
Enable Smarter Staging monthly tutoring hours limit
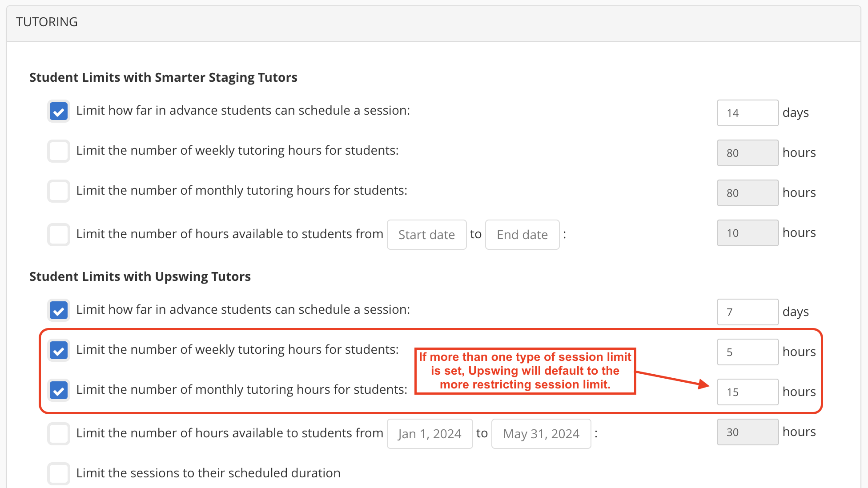tap(59, 191)
